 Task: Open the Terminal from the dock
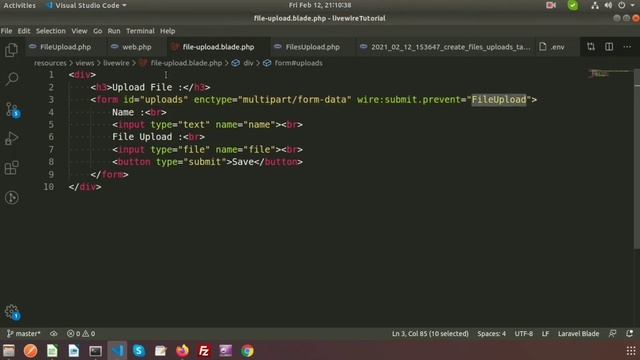point(96,351)
